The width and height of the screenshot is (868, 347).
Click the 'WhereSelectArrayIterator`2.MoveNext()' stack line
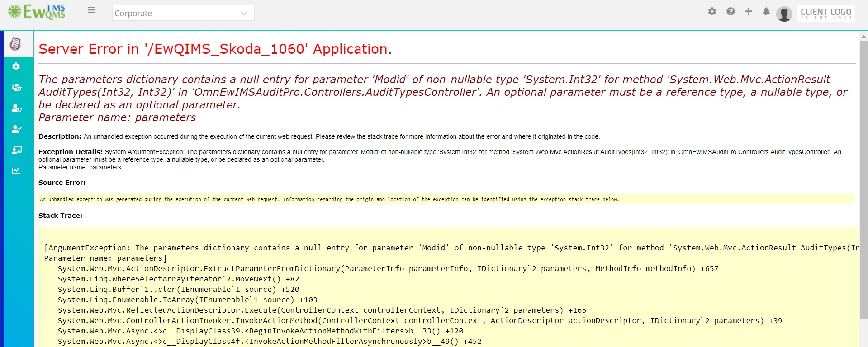(178, 279)
